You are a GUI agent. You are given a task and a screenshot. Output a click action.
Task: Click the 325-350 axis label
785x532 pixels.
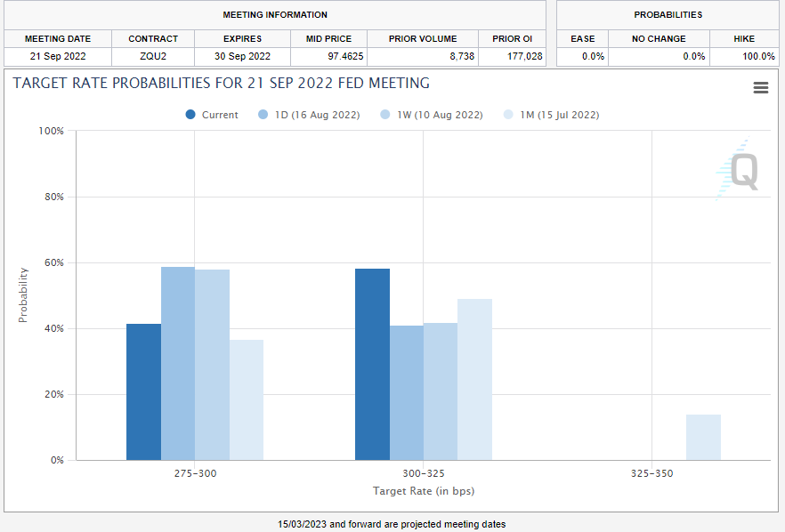[x=651, y=473]
